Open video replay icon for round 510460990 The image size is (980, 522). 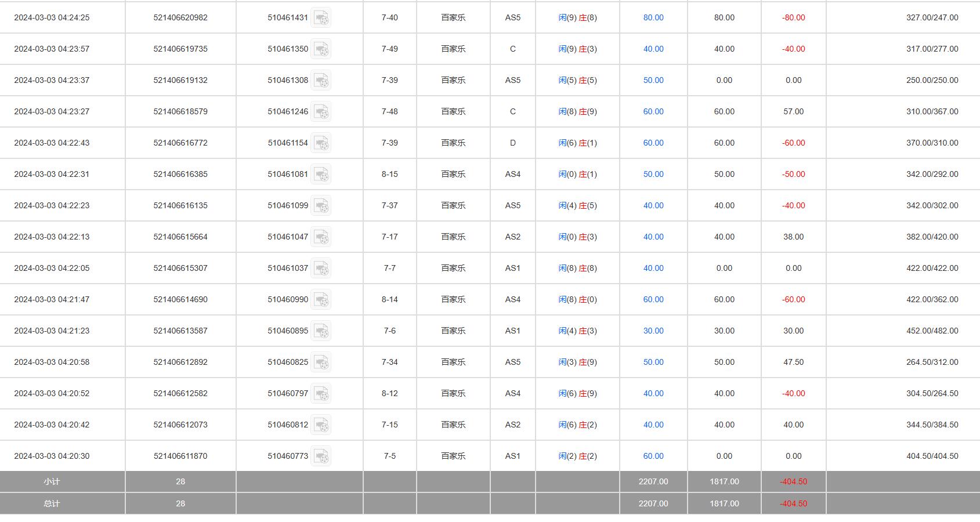[x=321, y=300]
